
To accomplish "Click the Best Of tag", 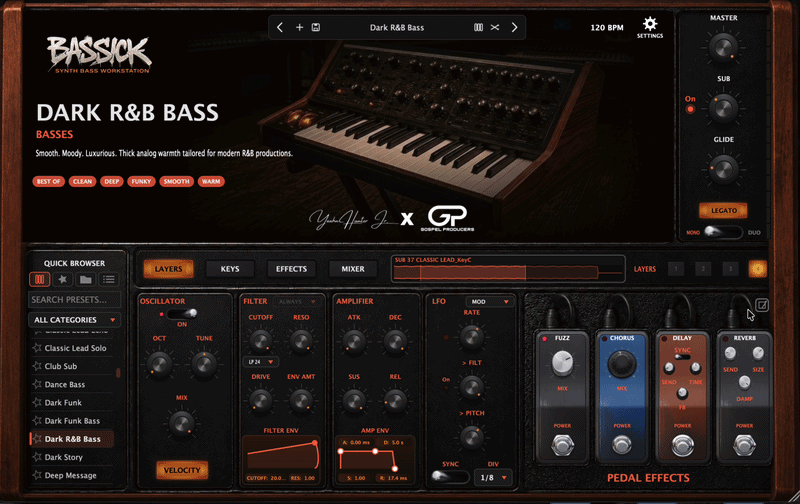I will pos(48,181).
